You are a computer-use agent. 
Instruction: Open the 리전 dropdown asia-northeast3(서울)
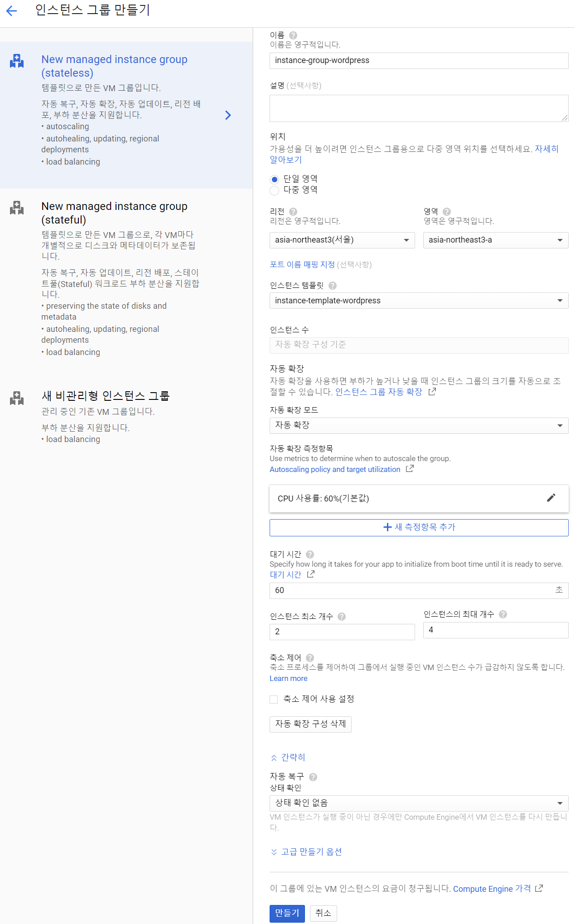tap(342, 240)
